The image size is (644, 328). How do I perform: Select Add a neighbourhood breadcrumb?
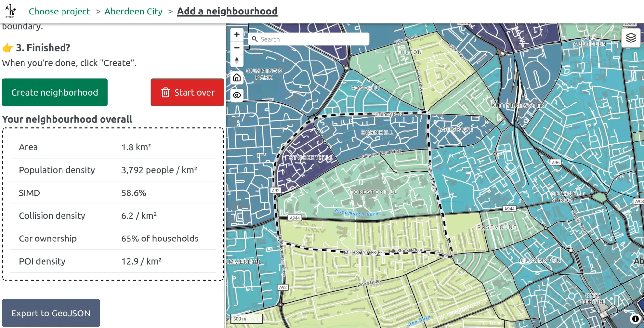click(x=227, y=11)
